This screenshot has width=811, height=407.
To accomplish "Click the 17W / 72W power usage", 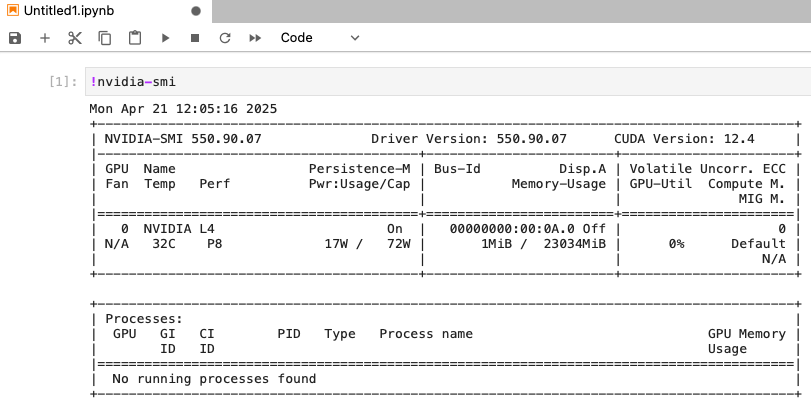I will [x=367, y=244].
